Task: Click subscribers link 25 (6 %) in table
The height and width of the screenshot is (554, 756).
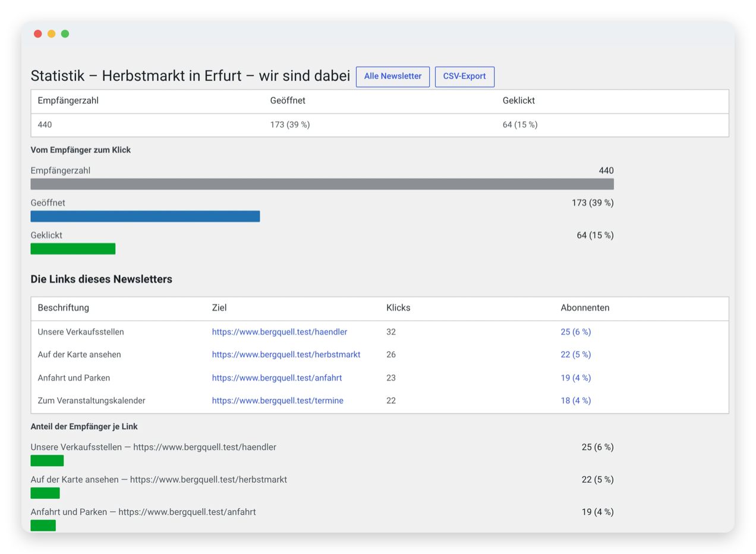Action: tap(575, 332)
